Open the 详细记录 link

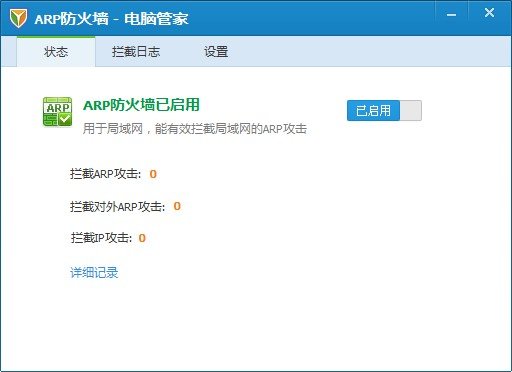(94, 272)
